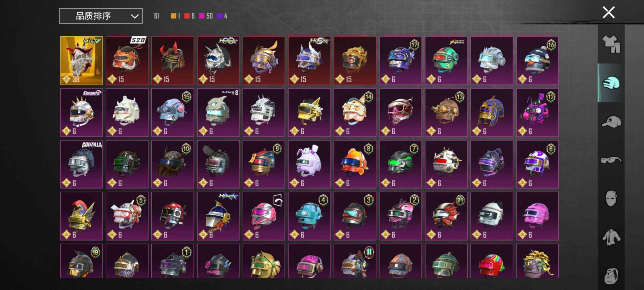Open the sunglasses category icon

click(x=611, y=160)
